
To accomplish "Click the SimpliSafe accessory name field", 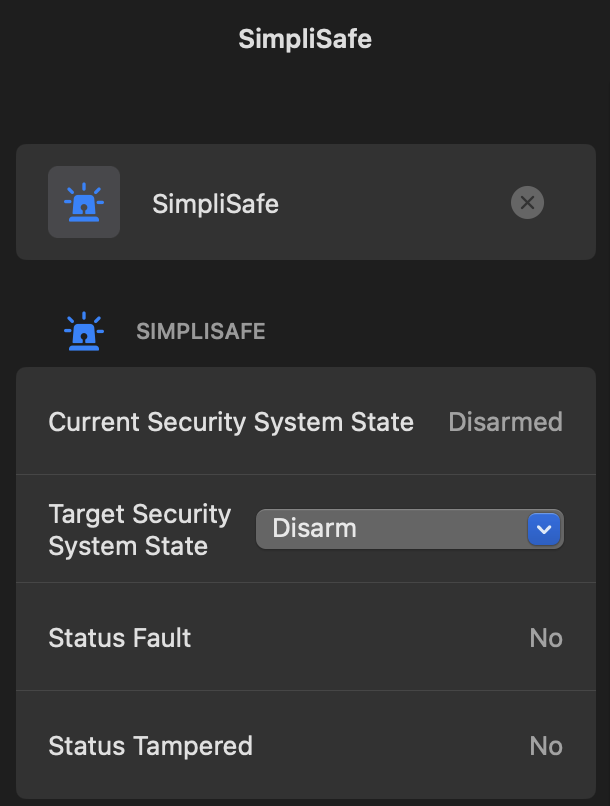I will 215,203.
